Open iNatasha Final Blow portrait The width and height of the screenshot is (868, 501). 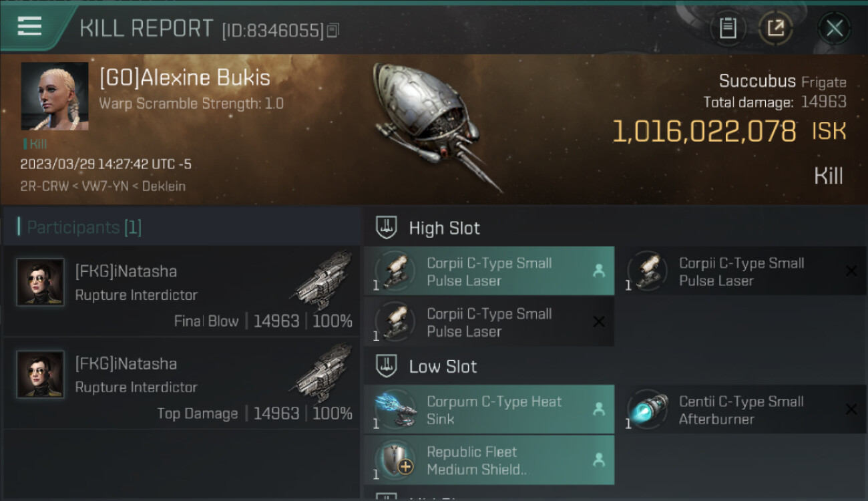(x=40, y=283)
